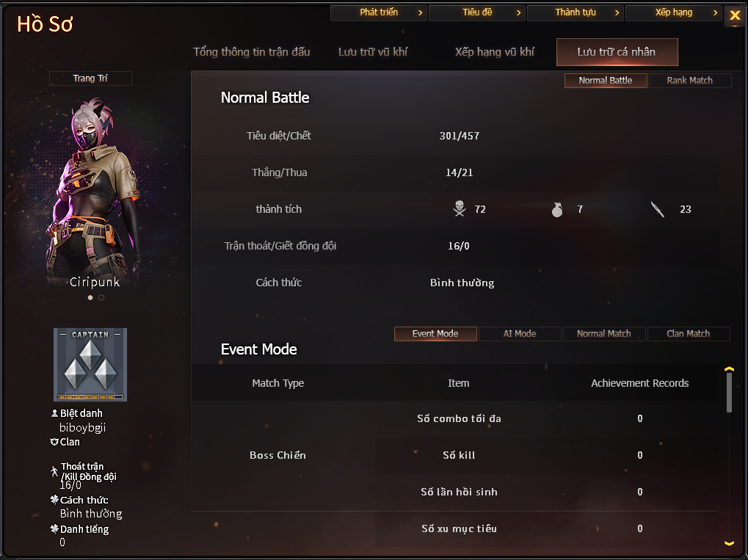Click the Clan Match button
Screen dimensions: 748x560
pyautogui.click(x=689, y=334)
